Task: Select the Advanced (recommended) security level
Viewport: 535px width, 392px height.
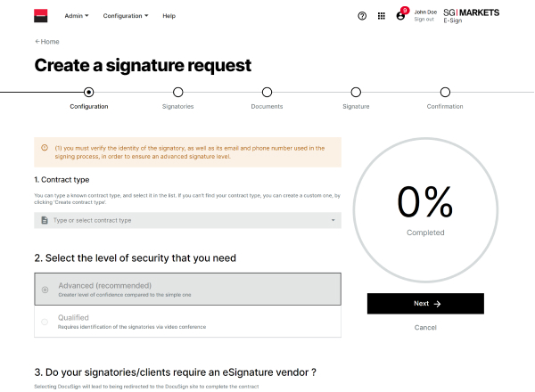Action: pos(45,290)
